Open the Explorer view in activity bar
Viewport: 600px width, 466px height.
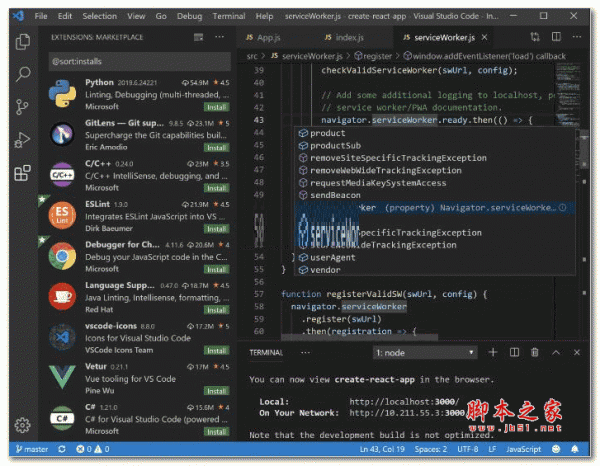23,41
